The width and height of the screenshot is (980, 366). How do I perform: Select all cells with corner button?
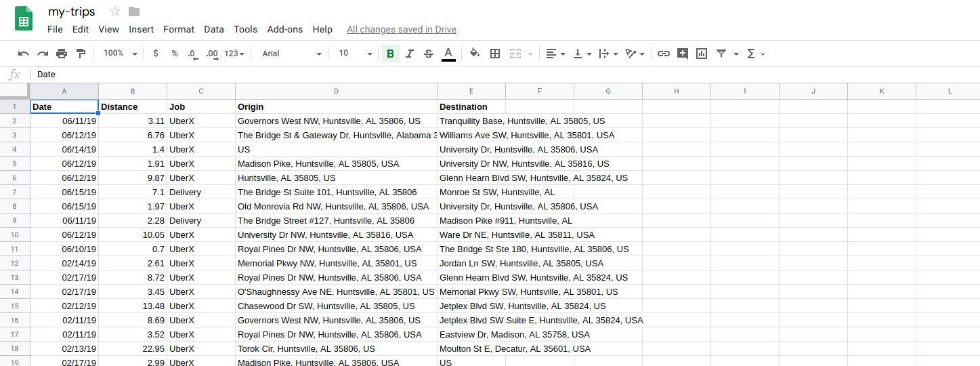15,91
